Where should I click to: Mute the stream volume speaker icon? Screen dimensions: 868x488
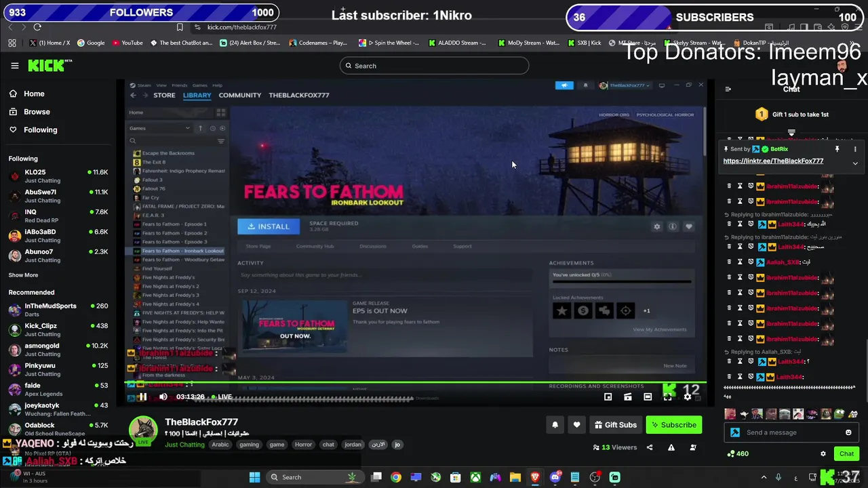(x=163, y=396)
